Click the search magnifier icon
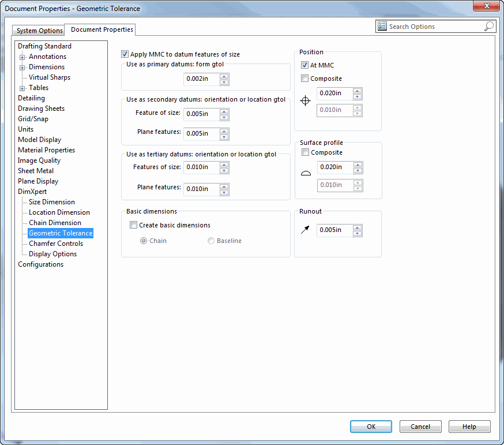The image size is (504, 445). tap(488, 27)
